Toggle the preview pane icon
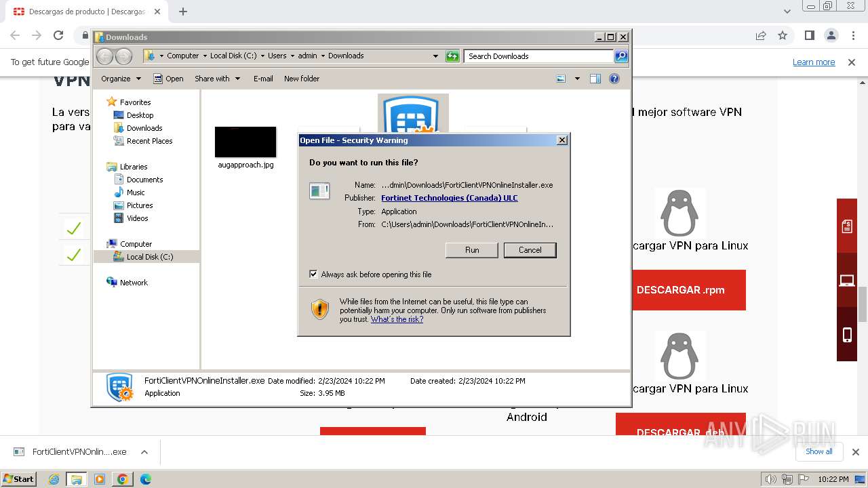This screenshot has width=868, height=488. point(595,79)
